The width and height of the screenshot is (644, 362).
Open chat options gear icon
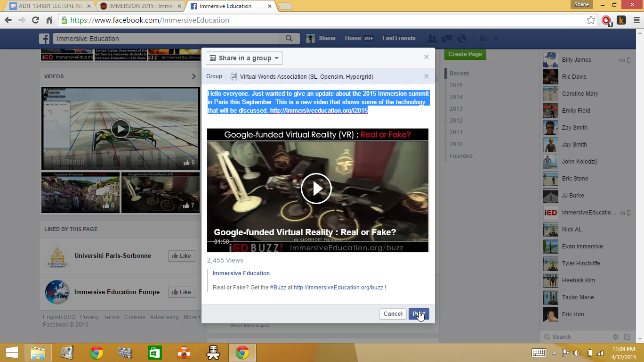[x=616, y=337]
